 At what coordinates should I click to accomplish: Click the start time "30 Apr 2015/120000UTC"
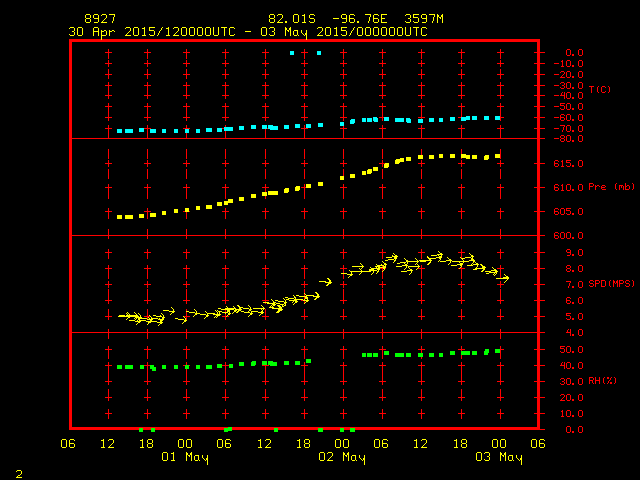[x=152, y=32]
